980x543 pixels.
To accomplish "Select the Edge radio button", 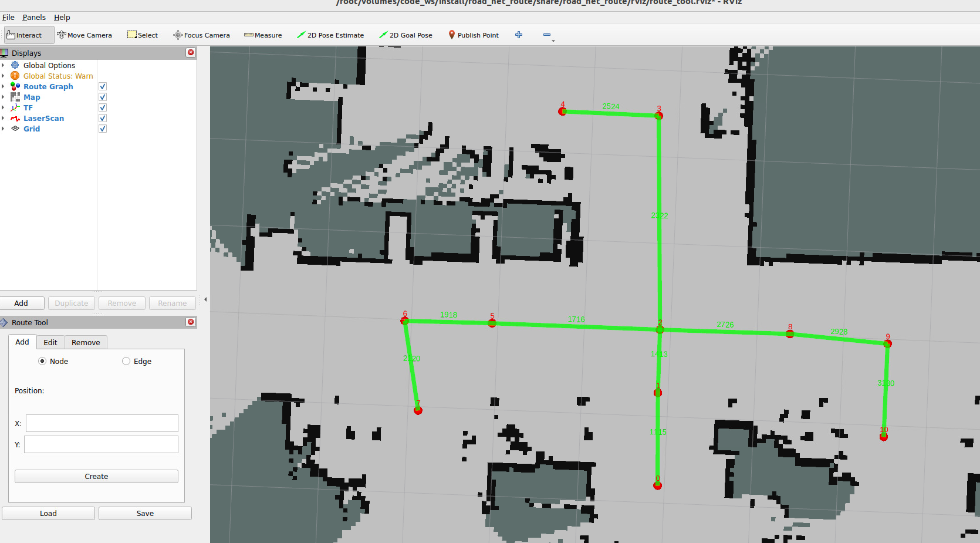I will pos(126,362).
